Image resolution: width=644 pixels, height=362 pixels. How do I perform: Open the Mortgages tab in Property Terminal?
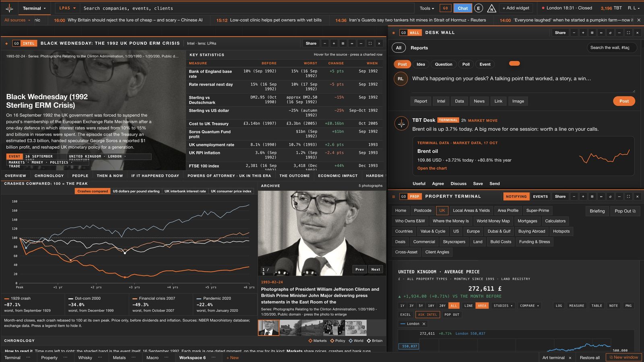[x=527, y=221]
